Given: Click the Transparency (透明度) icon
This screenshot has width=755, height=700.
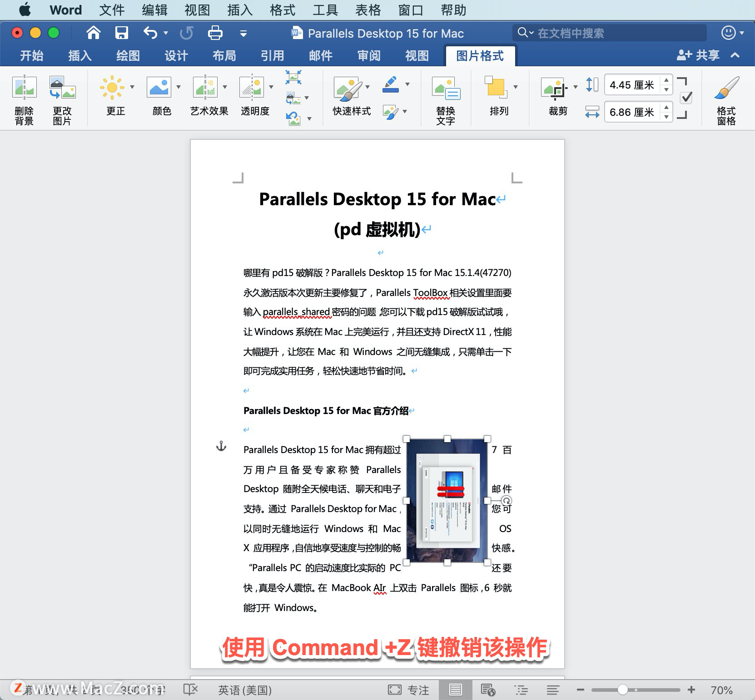Looking at the screenshot, I should 252,87.
